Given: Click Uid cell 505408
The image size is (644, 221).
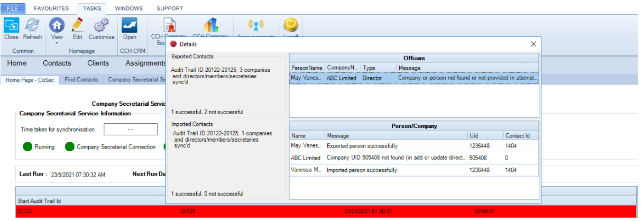Looking at the screenshot, I should pyautogui.click(x=485, y=158).
